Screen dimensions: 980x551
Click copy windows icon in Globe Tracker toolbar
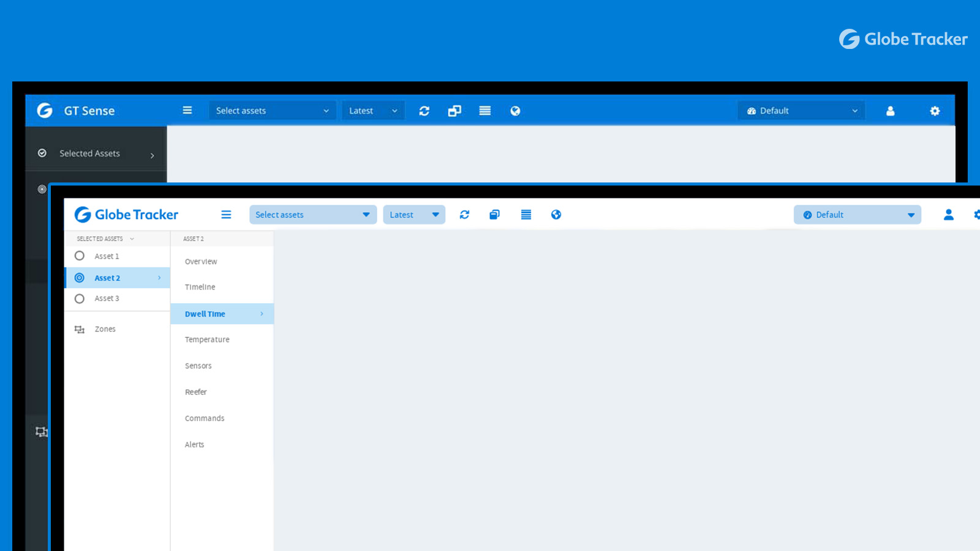click(495, 214)
